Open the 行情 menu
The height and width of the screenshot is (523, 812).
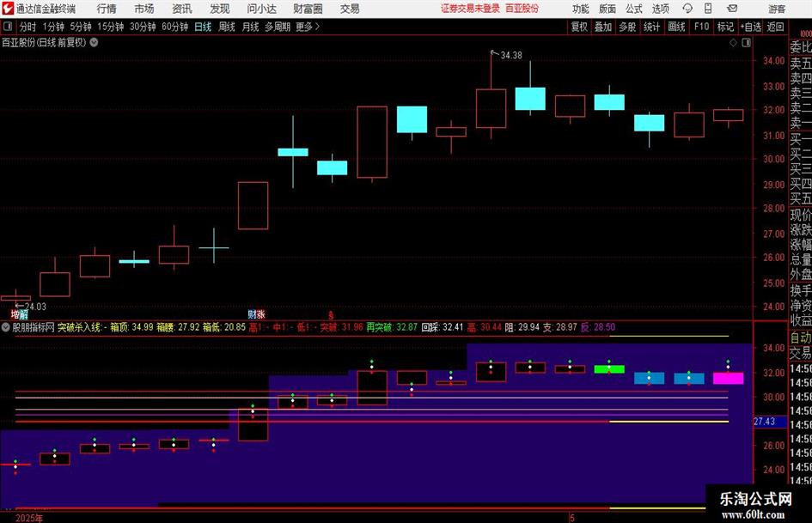pyautogui.click(x=107, y=9)
